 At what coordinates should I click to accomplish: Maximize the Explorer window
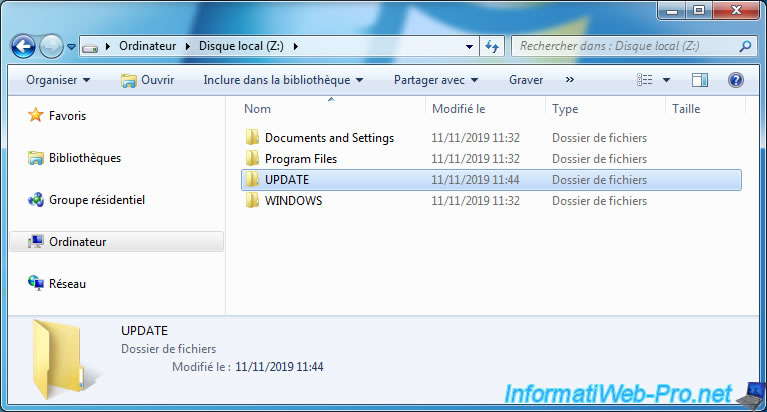(x=699, y=10)
